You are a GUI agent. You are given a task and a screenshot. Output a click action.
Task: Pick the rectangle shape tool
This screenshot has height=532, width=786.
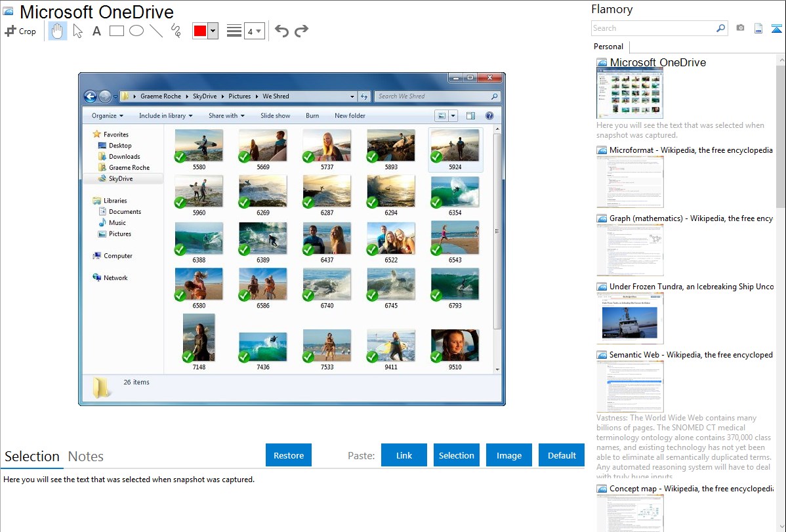click(117, 31)
